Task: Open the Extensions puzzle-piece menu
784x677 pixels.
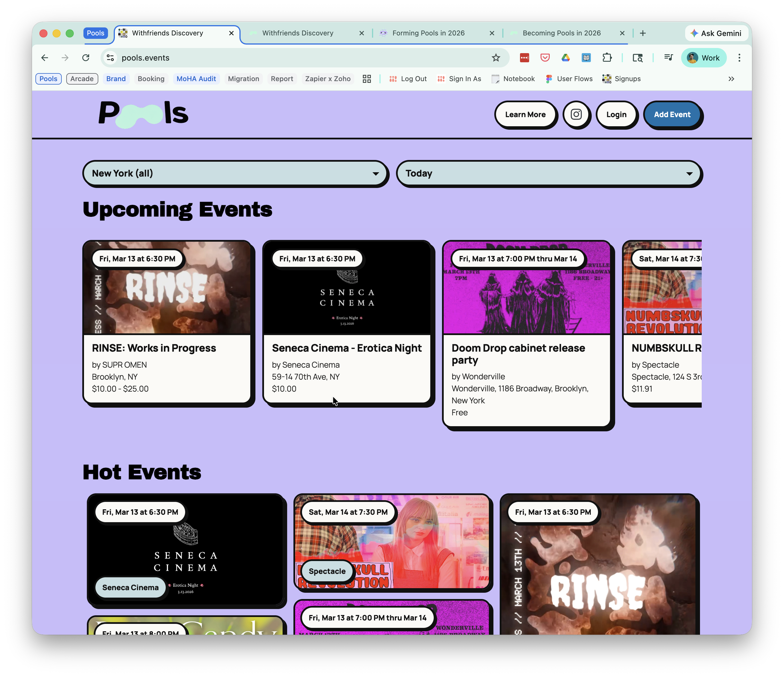Action: pyautogui.click(x=607, y=57)
